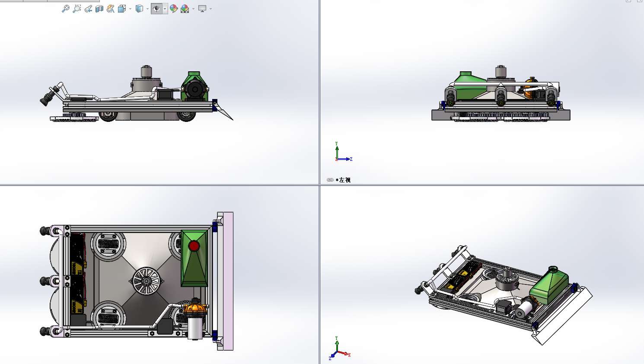Image resolution: width=644 pixels, height=364 pixels.
Task: Open the Apply Scene dropdown arrow
Action: [x=193, y=9]
